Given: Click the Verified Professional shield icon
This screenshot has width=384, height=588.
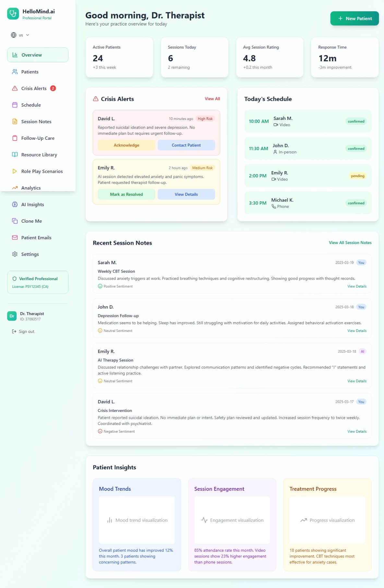Looking at the screenshot, I should (14, 279).
